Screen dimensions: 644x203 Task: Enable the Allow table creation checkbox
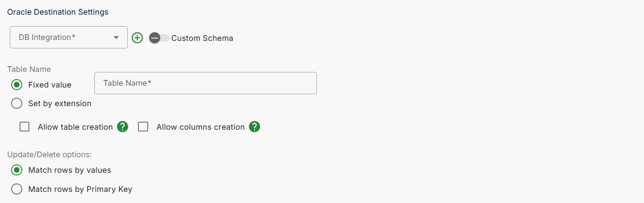coord(24,127)
